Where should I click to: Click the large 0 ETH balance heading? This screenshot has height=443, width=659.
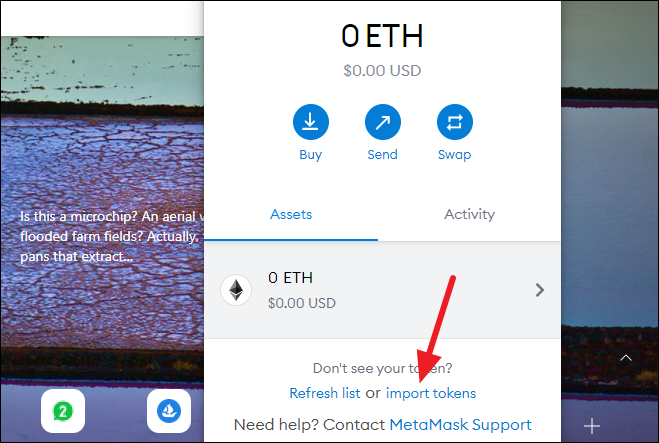click(x=382, y=36)
